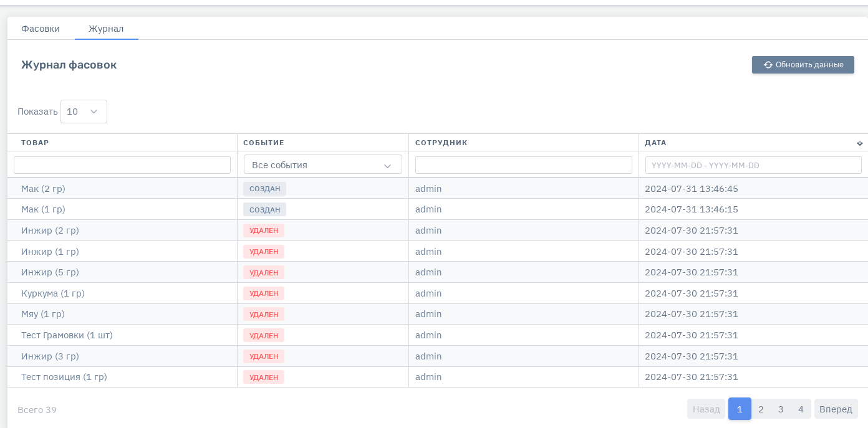The width and height of the screenshot is (868, 428).
Task: Click the Назад pagination button
Action: [x=706, y=409]
